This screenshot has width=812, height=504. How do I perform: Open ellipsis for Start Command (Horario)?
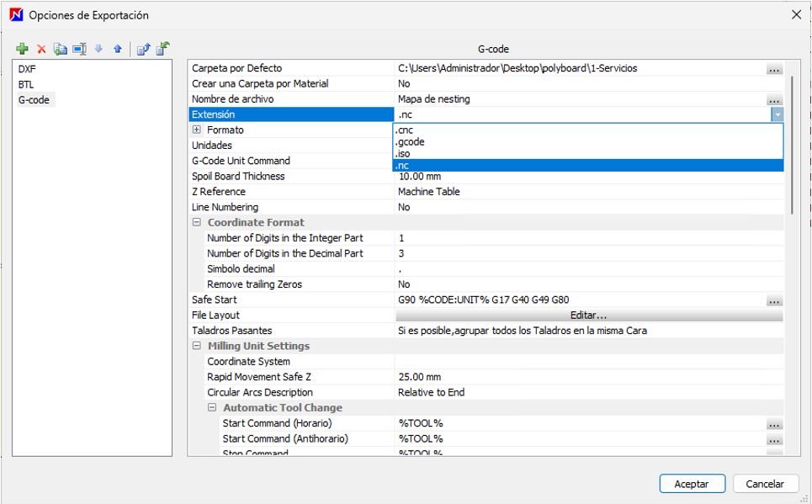coord(774,424)
